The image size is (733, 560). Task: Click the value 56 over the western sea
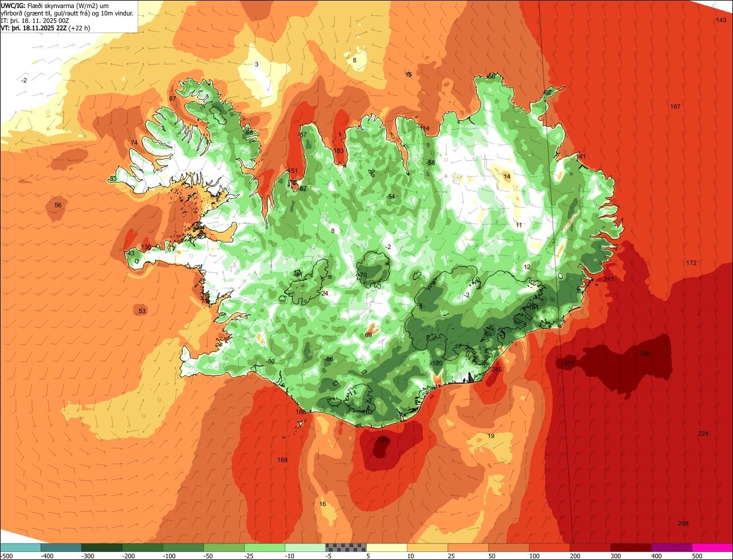58,205
